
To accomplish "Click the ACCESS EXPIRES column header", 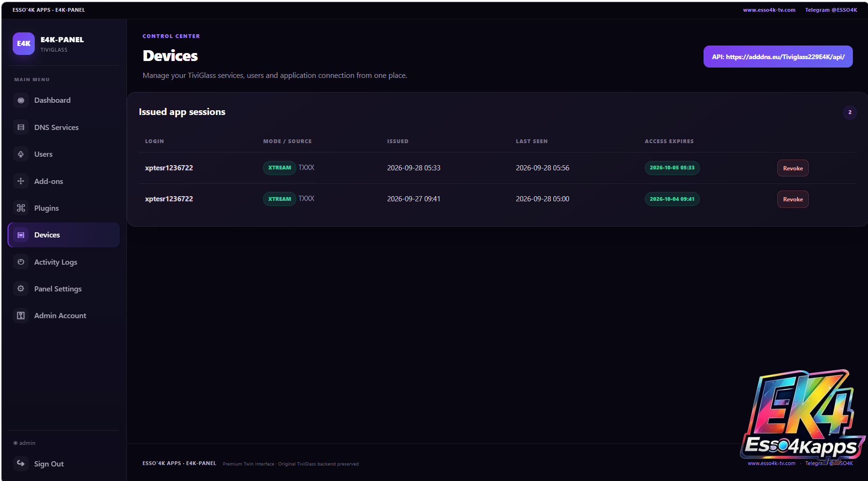I will coord(669,141).
